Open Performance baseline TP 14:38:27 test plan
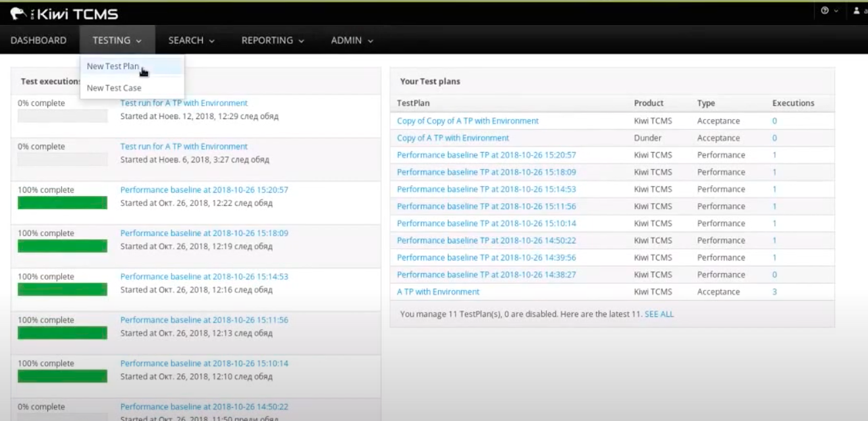The image size is (868, 421). (486, 275)
